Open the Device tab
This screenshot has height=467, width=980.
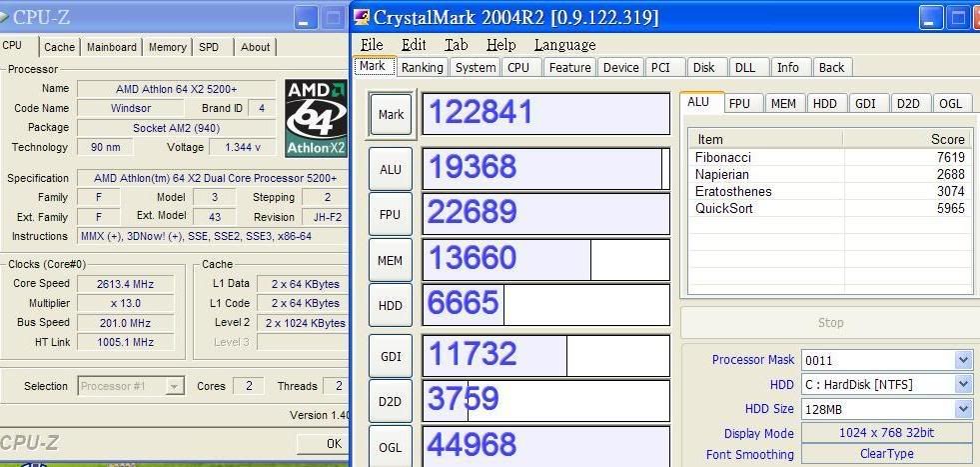click(620, 68)
